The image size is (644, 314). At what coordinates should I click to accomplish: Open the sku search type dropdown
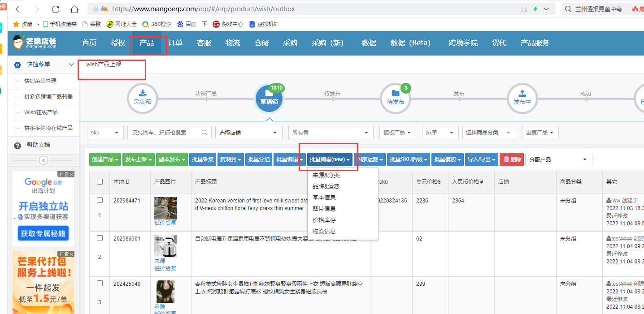pyautogui.click(x=105, y=133)
